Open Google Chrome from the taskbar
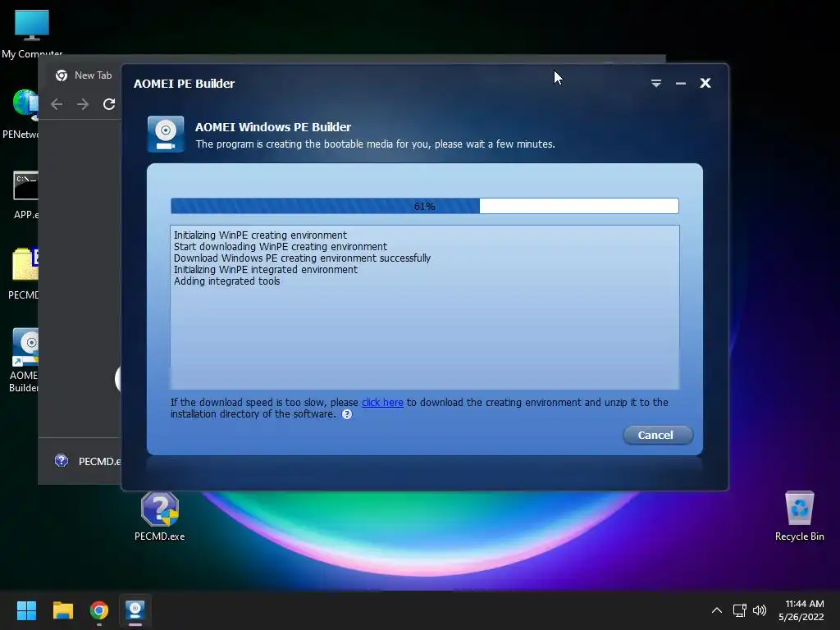Viewport: 840px width, 630px height. [99, 610]
